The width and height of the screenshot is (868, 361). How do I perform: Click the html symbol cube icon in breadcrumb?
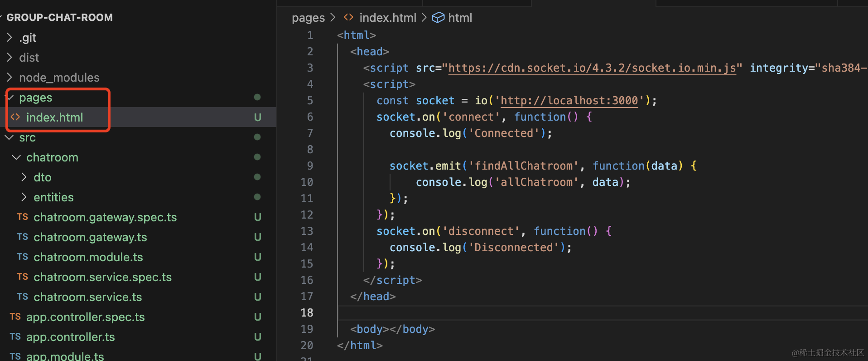pyautogui.click(x=438, y=18)
